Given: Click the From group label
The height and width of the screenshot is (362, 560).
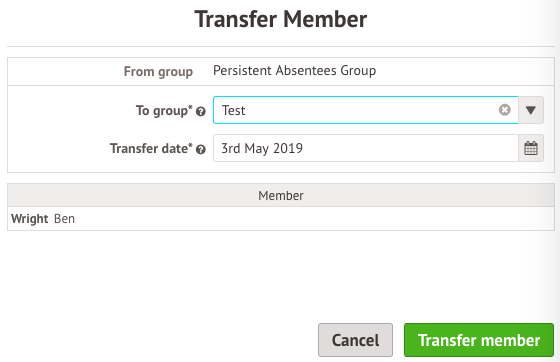Looking at the screenshot, I should click(x=158, y=72).
